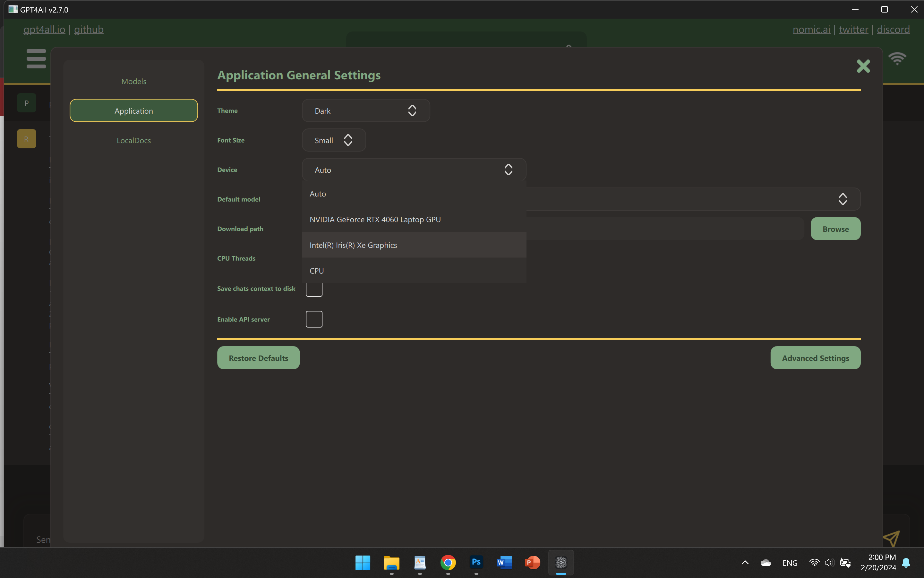Image resolution: width=924 pixels, height=578 pixels.
Task: Open Windows Start menu
Action: pos(363,562)
